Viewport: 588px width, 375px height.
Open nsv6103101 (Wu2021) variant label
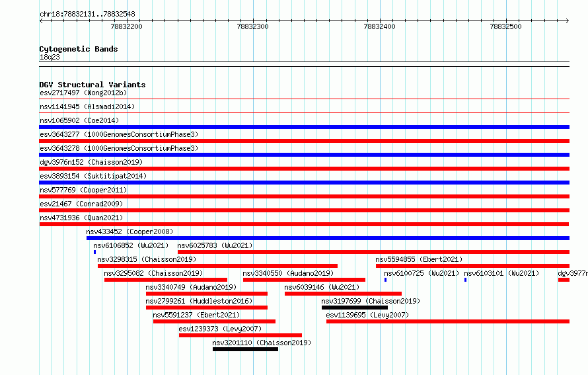tap(501, 273)
